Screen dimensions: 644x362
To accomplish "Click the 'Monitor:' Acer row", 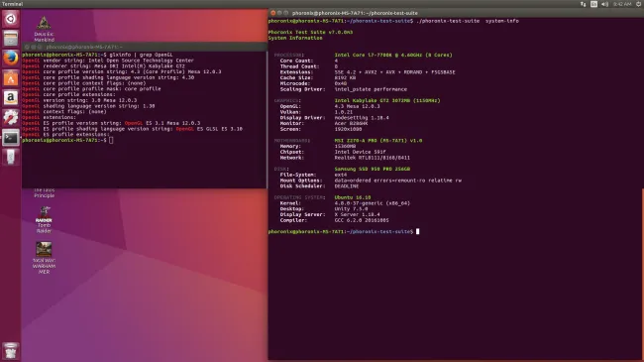I will (x=324, y=123).
